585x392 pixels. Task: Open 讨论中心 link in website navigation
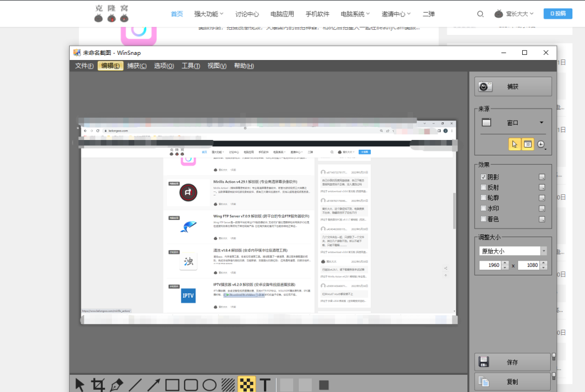pyautogui.click(x=247, y=14)
